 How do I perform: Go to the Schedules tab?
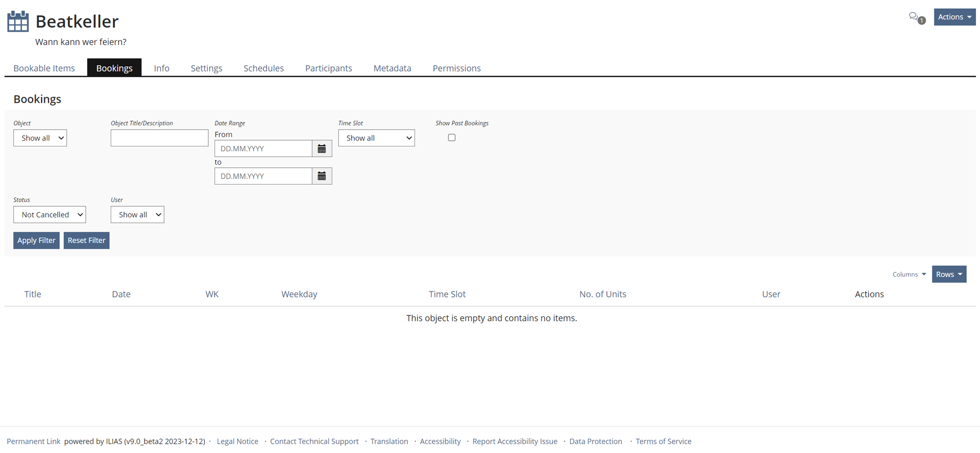coord(264,68)
